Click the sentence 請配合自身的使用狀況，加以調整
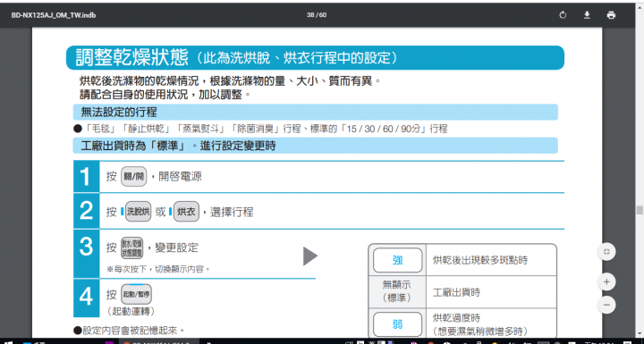 click(165, 95)
